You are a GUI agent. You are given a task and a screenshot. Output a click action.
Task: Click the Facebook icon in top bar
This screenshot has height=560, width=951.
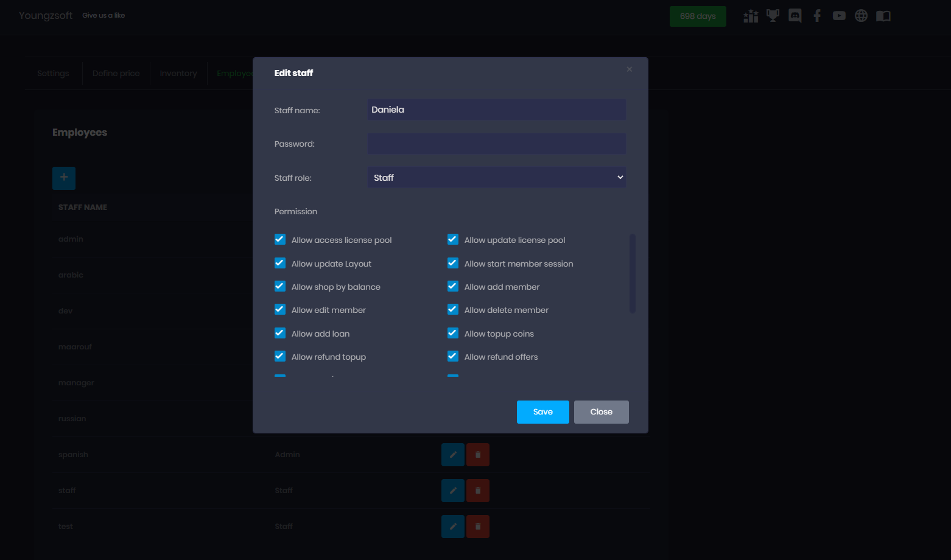coord(817,16)
